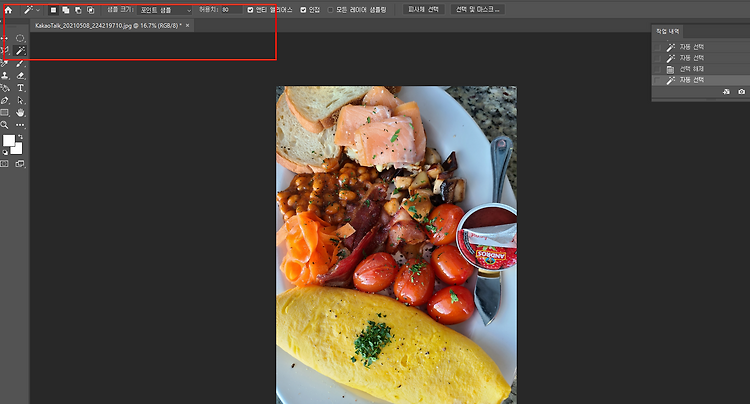Screen dimensions: 750x404
Task: Set history brush source for highlighted 자동 선택
Action: tap(658, 80)
